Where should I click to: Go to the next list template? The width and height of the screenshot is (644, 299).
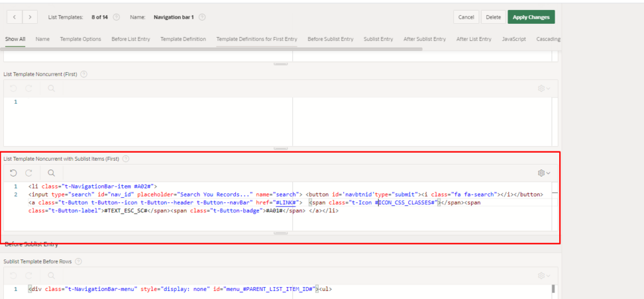tap(30, 17)
